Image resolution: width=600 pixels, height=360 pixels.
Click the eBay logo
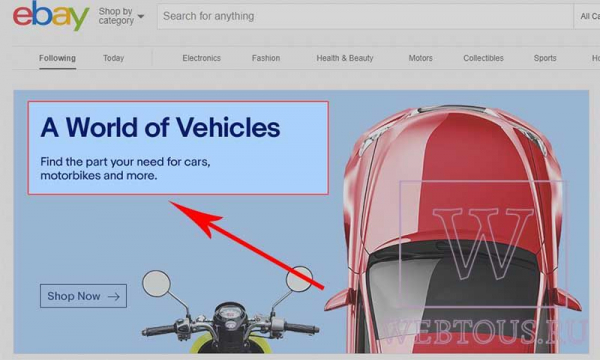51,16
